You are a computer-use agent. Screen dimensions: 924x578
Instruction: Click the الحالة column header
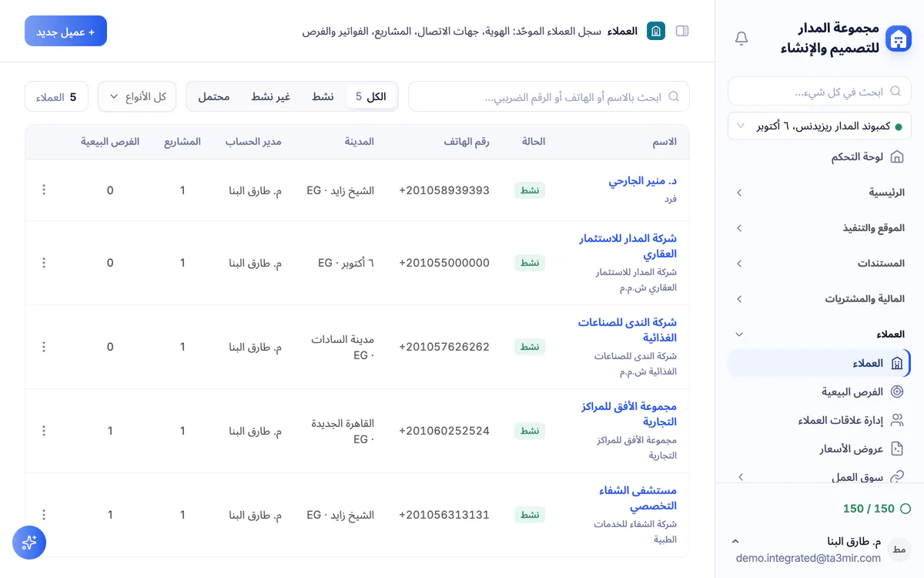point(534,142)
